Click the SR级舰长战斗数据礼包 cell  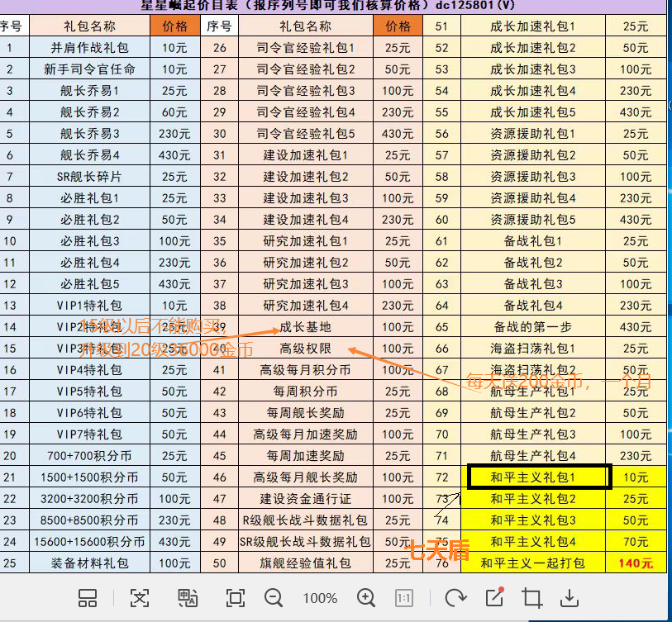tap(306, 542)
